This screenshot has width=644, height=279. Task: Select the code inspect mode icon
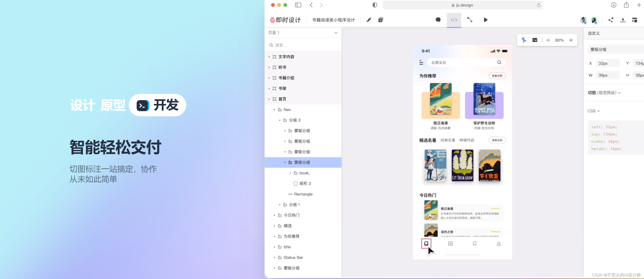click(454, 20)
